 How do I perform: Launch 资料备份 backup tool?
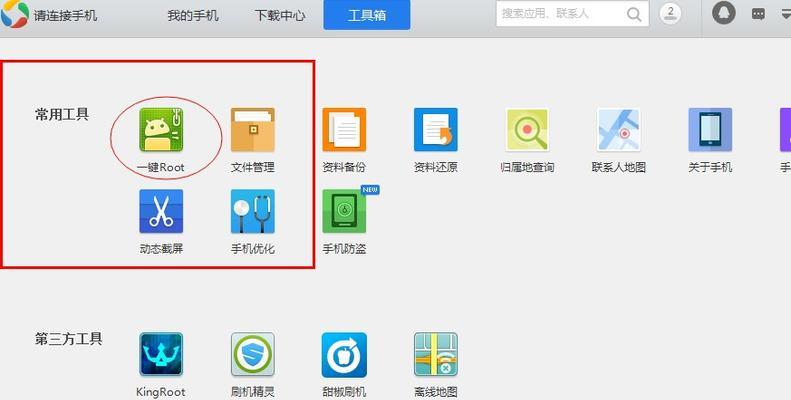pyautogui.click(x=344, y=130)
